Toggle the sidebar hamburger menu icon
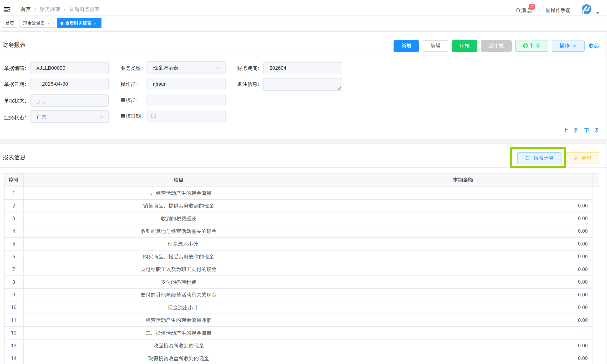The image size is (607, 364). (x=7, y=10)
